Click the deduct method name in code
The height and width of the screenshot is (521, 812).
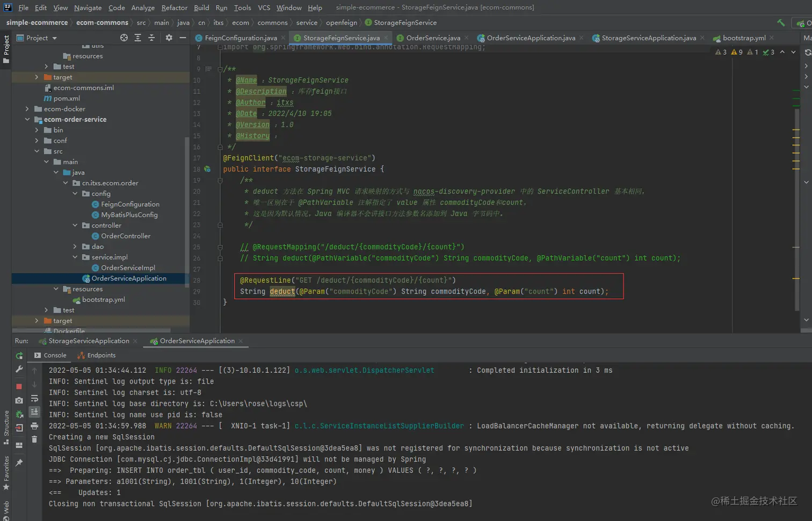pos(282,291)
